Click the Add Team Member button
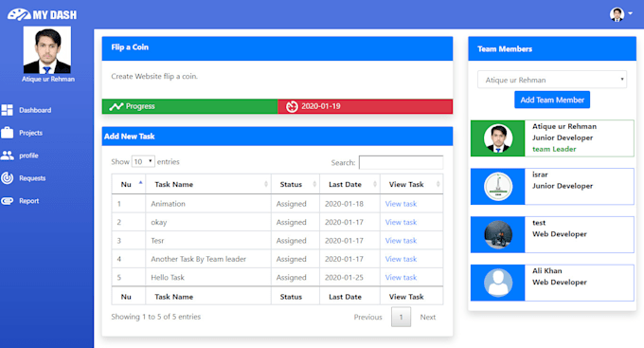Screen dimensions: 644x348 pyautogui.click(x=552, y=100)
